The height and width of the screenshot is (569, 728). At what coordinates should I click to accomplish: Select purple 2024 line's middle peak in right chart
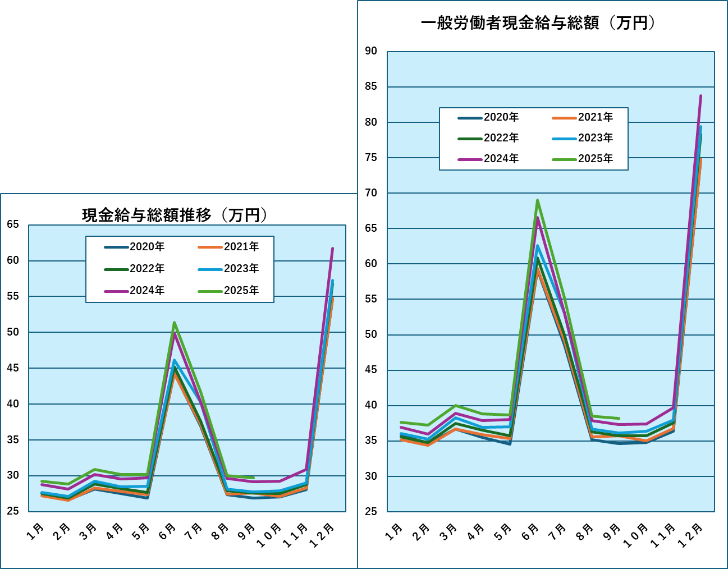pyautogui.click(x=538, y=218)
